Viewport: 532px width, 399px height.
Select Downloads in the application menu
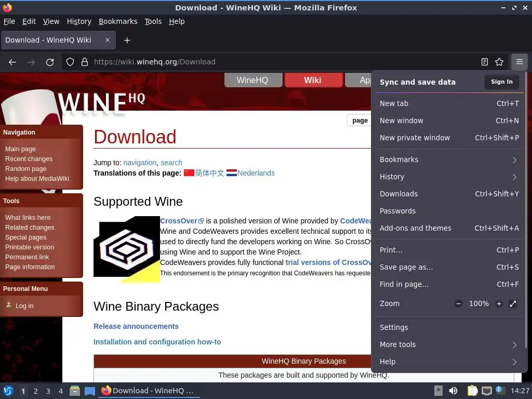click(x=448, y=194)
